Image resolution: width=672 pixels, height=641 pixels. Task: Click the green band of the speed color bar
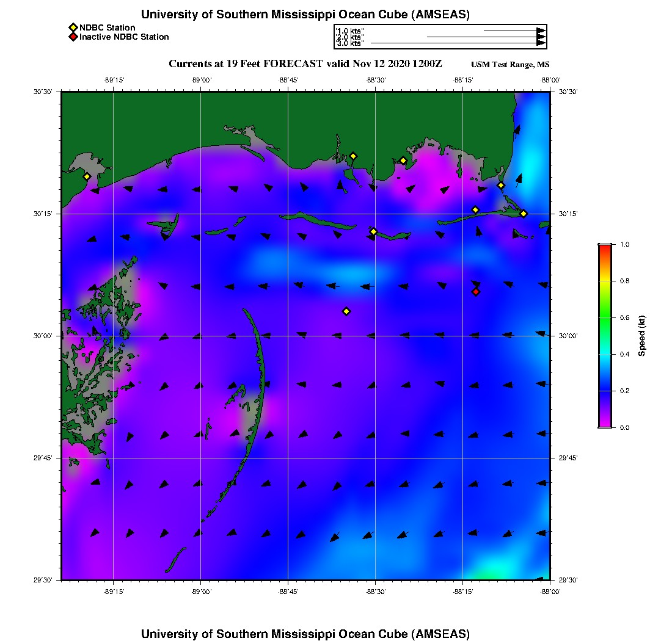(x=605, y=317)
